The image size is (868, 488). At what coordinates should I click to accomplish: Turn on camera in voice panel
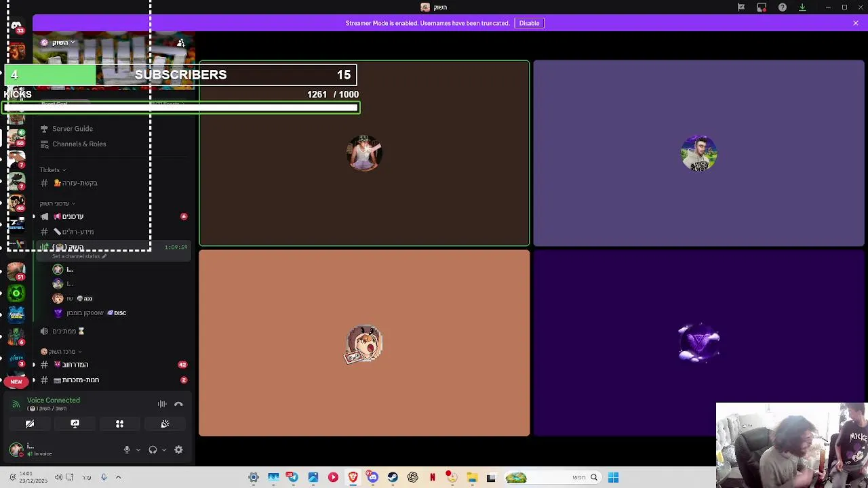(x=30, y=424)
